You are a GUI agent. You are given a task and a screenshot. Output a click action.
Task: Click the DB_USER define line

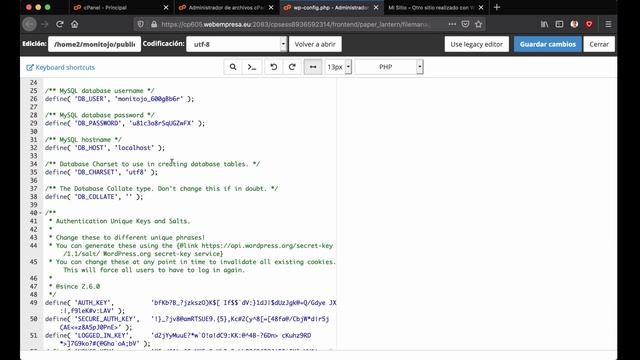pyautogui.click(x=120, y=99)
